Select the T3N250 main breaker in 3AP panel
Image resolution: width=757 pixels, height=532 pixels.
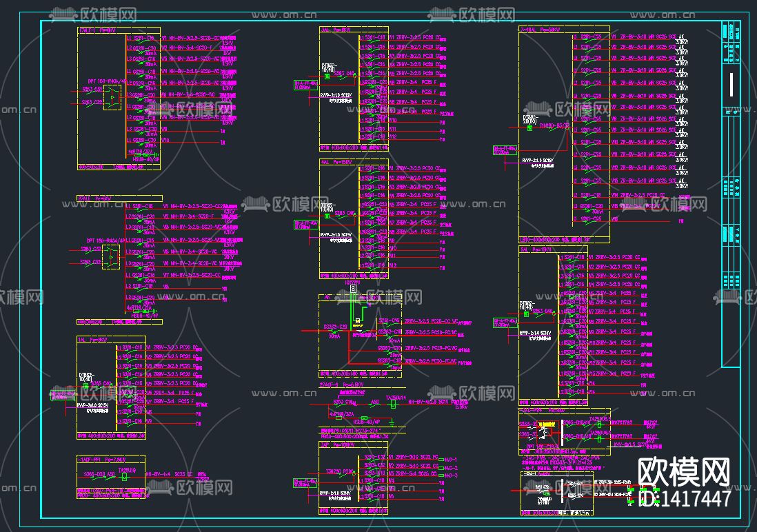(339, 471)
